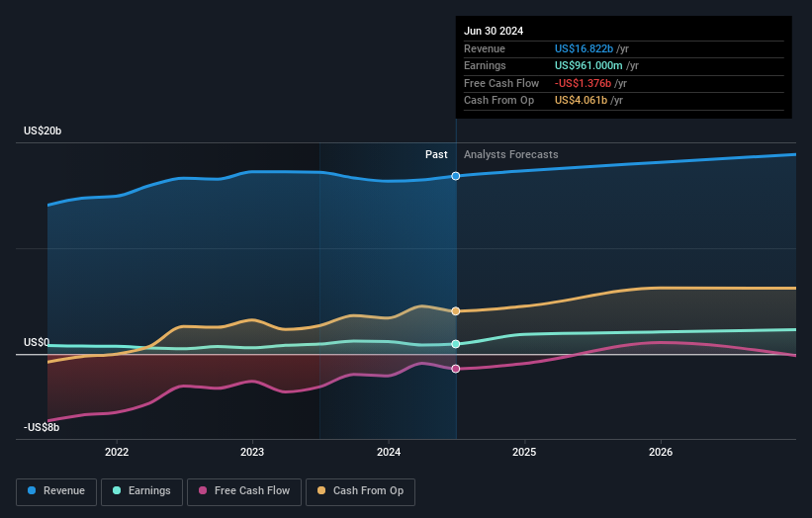Screen dimensions: 812x518
Task: Click the Free Cash Flow row label in tooltip
Action: tap(501, 83)
